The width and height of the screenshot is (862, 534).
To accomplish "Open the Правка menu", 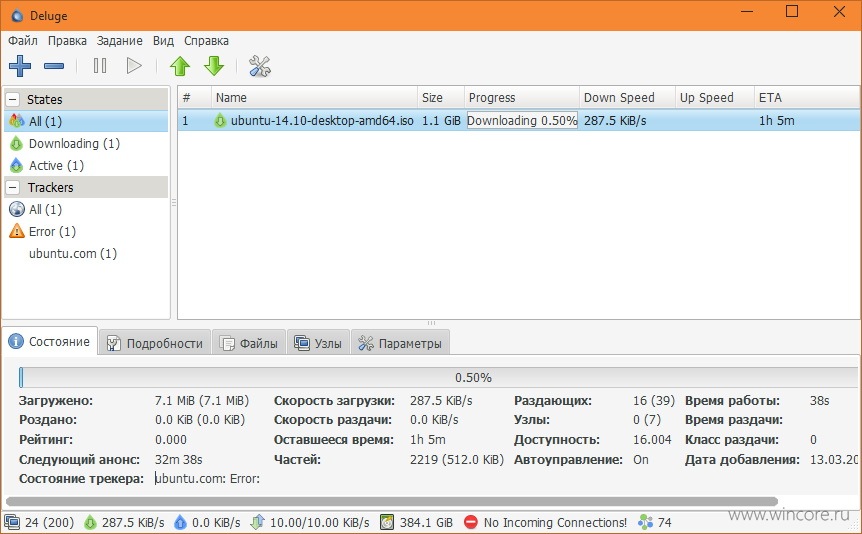I will tap(67, 41).
